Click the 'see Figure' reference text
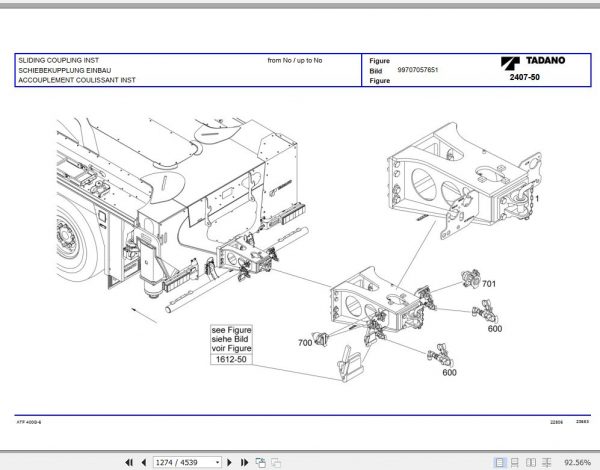This screenshot has height=470, width=600. tap(231, 330)
